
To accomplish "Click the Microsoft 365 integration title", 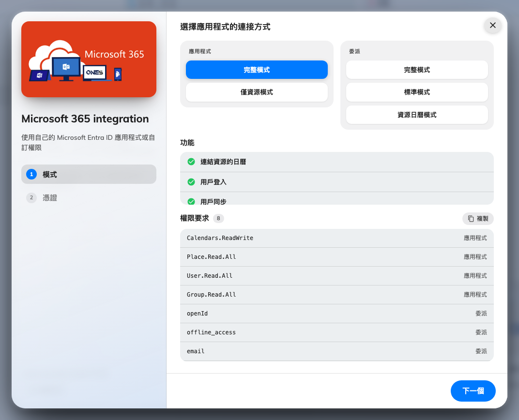I will (85, 119).
